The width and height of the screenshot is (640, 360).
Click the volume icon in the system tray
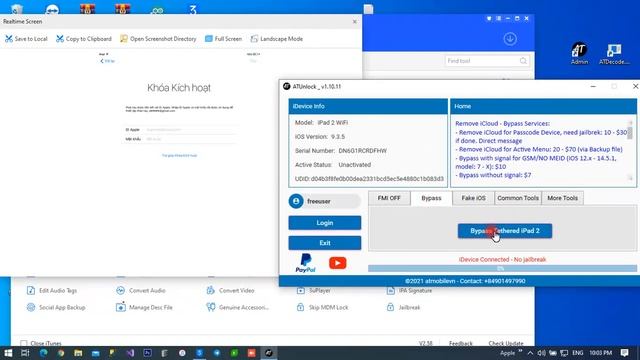pyautogui.click(x=541, y=353)
